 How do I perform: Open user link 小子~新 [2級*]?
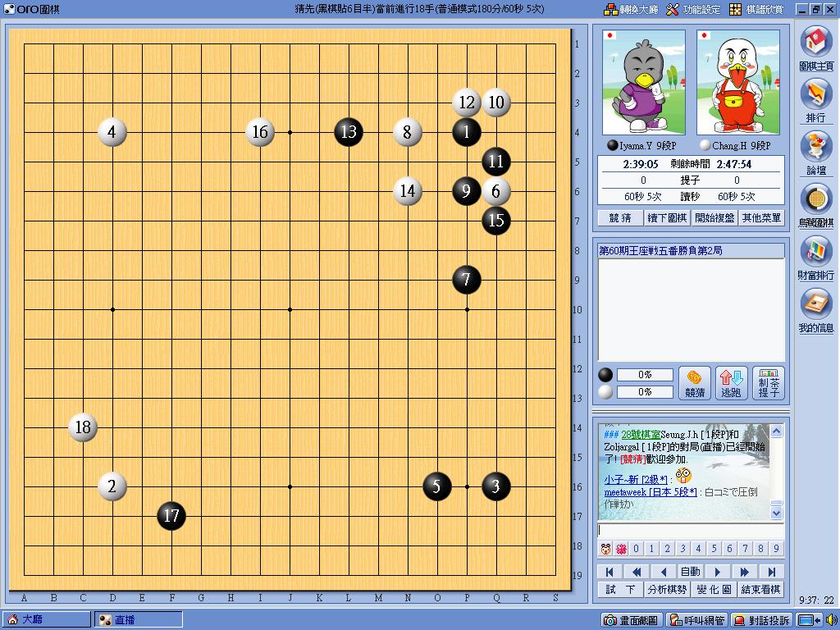[x=636, y=479]
